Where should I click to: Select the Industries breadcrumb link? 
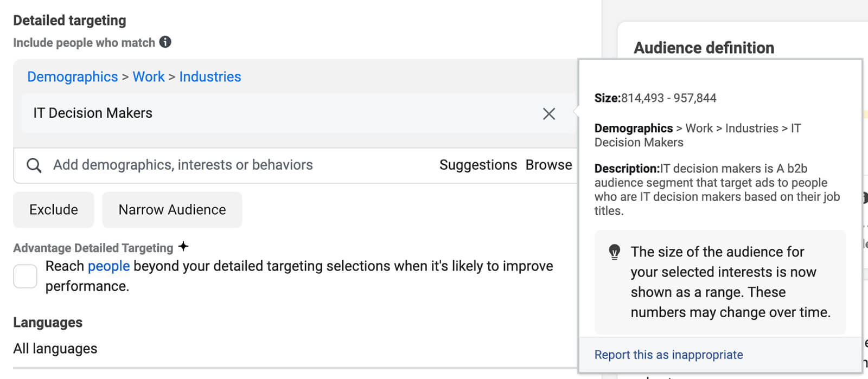tap(210, 77)
